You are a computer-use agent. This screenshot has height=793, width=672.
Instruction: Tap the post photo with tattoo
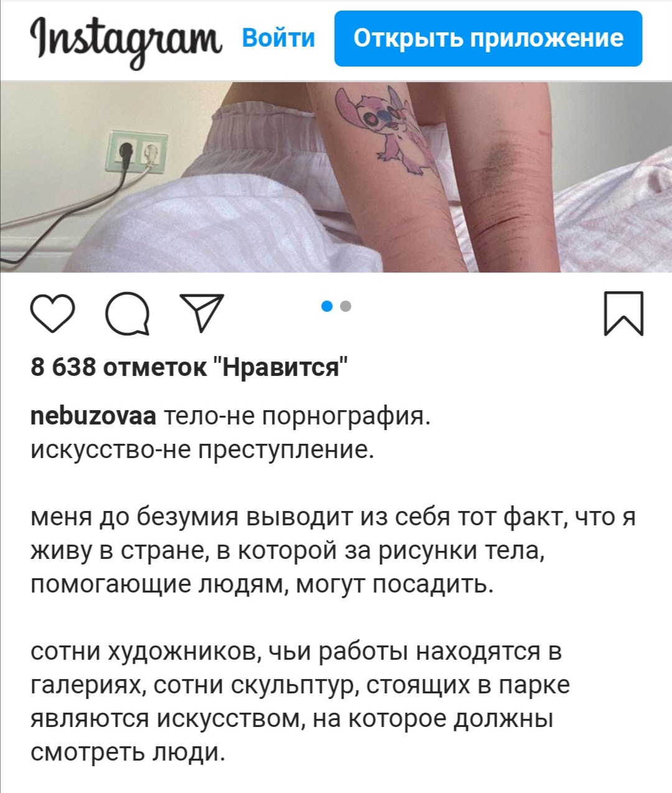336,177
